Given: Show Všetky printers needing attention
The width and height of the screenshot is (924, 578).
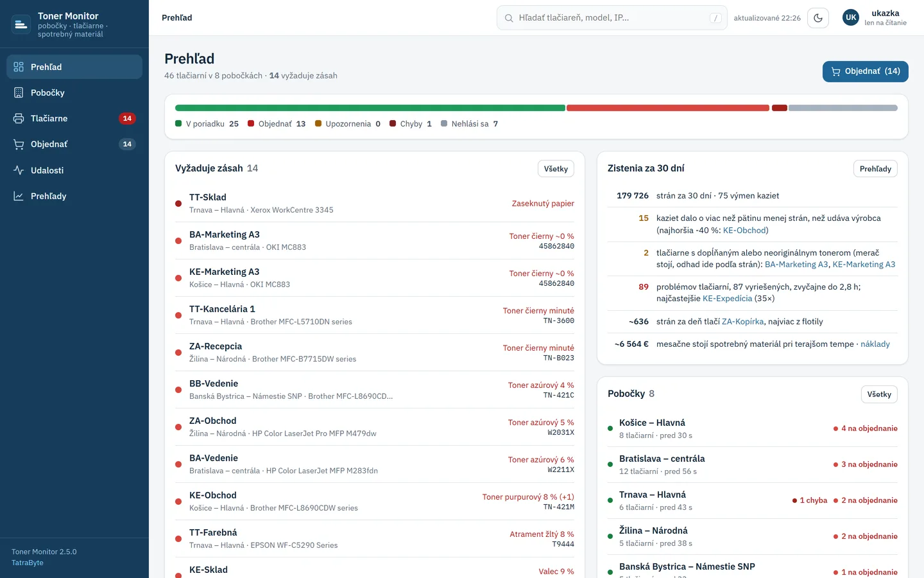Looking at the screenshot, I should (x=556, y=169).
